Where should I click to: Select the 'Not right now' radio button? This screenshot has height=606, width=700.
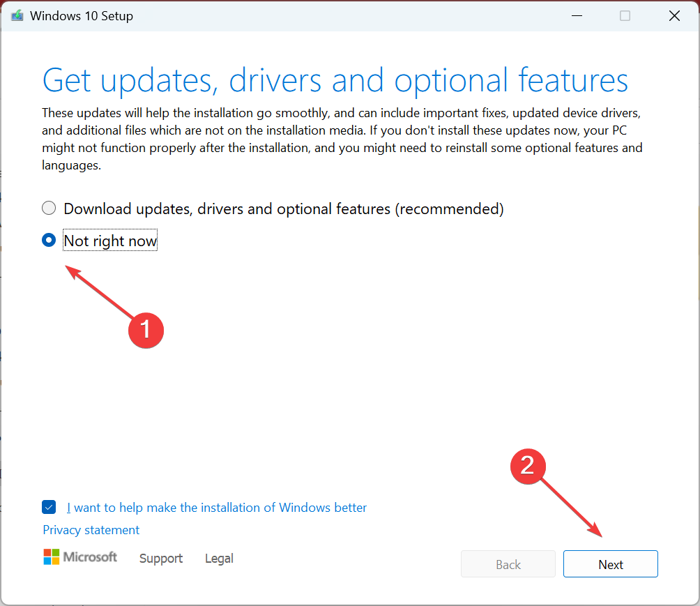click(x=49, y=241)
